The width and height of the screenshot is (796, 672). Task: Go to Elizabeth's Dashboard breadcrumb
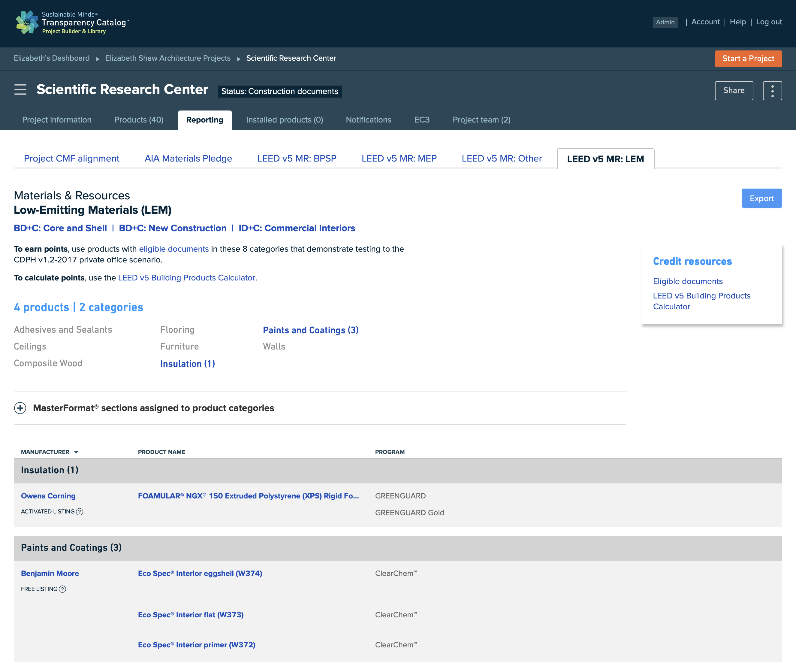coord(52,58)
